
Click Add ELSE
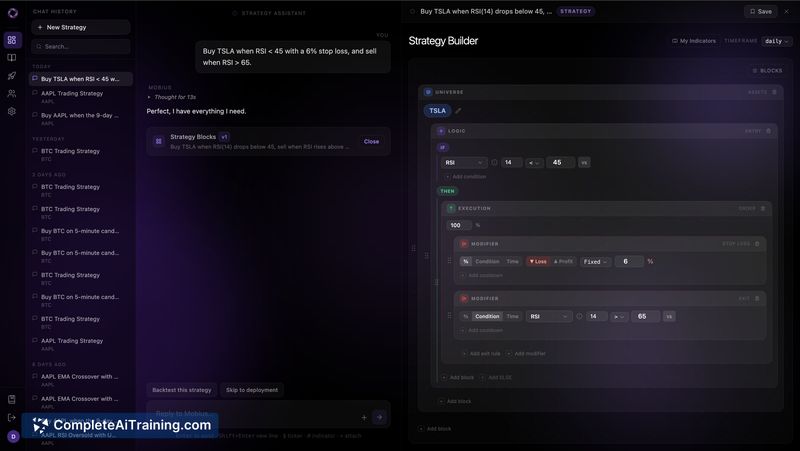tap(496, 378)
